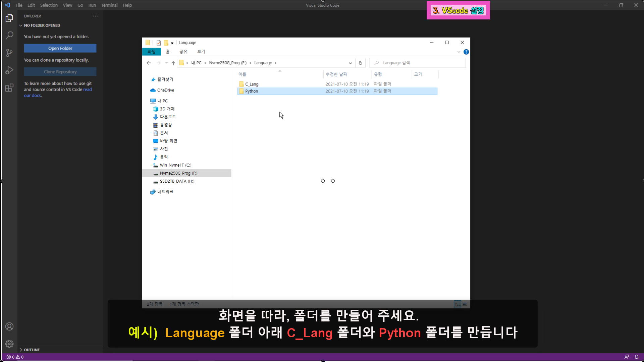Screen dimensions: 644x362
Task: Collapse the NO FOLDER OPENED section
Action: point(42,25)
